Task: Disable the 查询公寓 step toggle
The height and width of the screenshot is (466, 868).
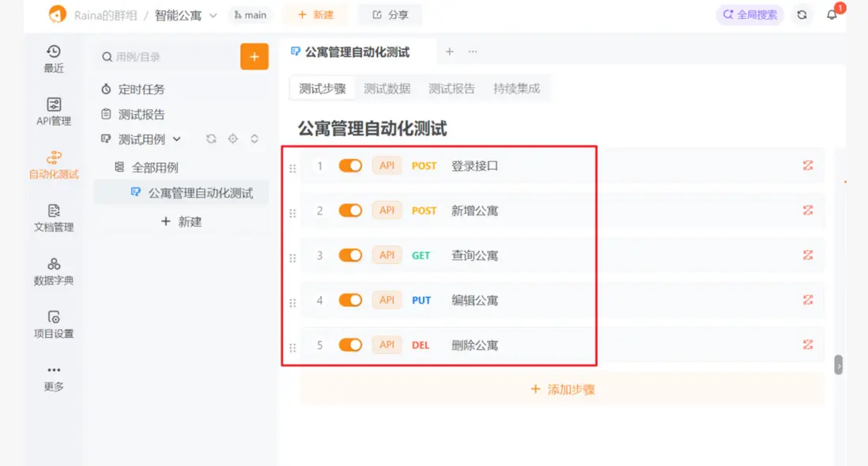Action: (x=350, y=256)
